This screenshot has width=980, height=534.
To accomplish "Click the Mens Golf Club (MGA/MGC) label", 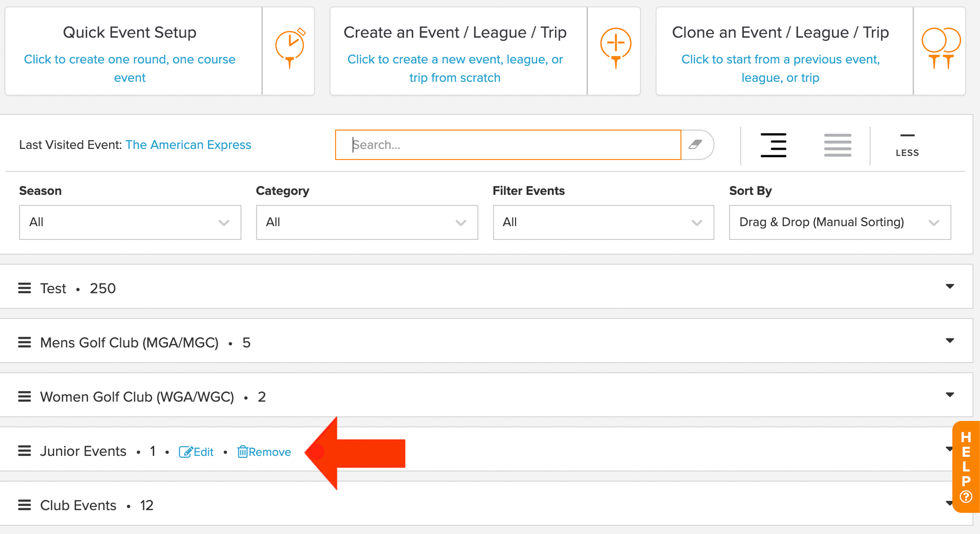I will coord(129,343).
